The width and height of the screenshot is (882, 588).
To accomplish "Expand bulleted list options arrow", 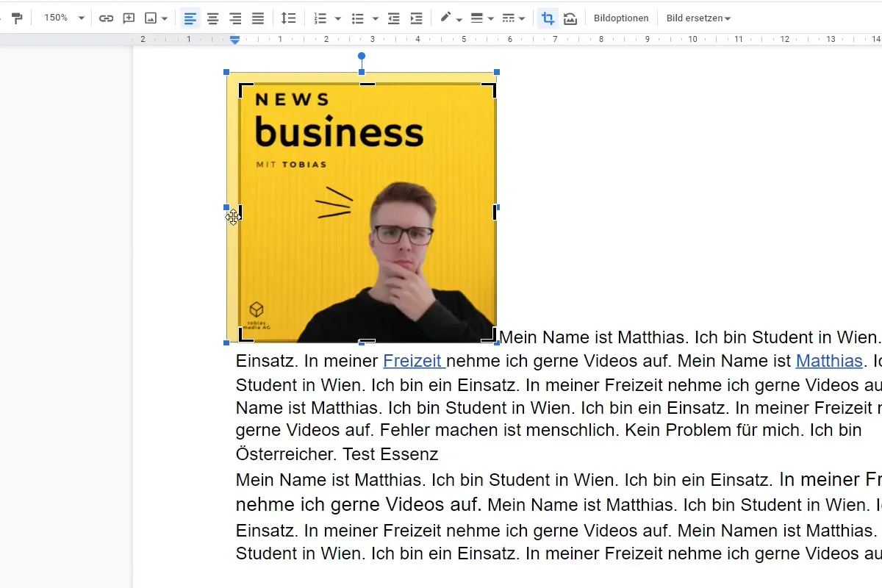I will pos(376,18).
